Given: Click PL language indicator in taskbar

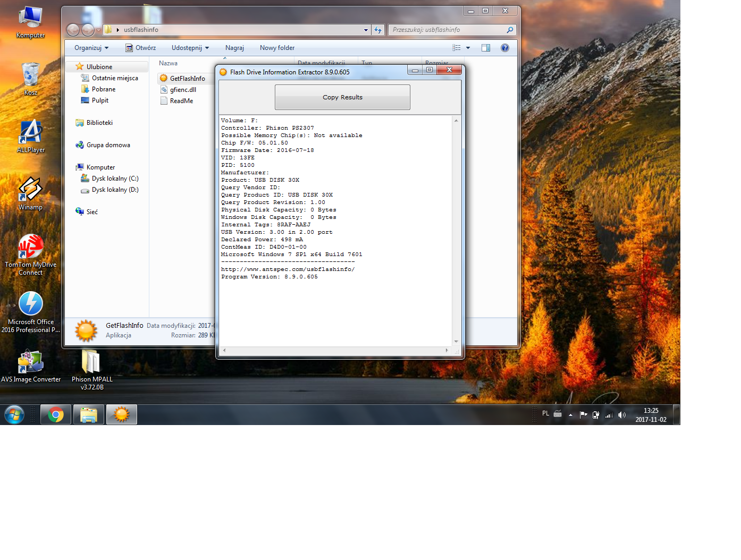Looking at the screenshot, I should coord(545,413).
